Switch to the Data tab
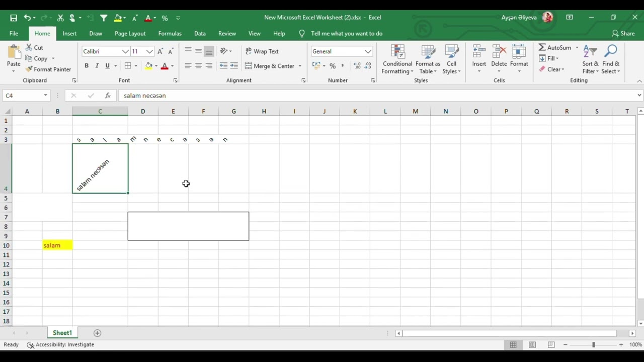Viewport: 644px width, 362px height. (x=200, y=33)
